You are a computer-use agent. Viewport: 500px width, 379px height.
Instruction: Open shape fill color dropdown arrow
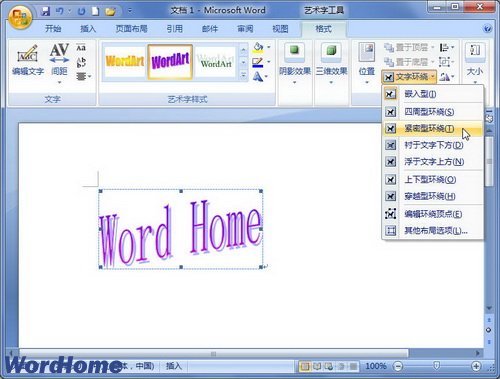pyautogui.click(x=269, y=47)
